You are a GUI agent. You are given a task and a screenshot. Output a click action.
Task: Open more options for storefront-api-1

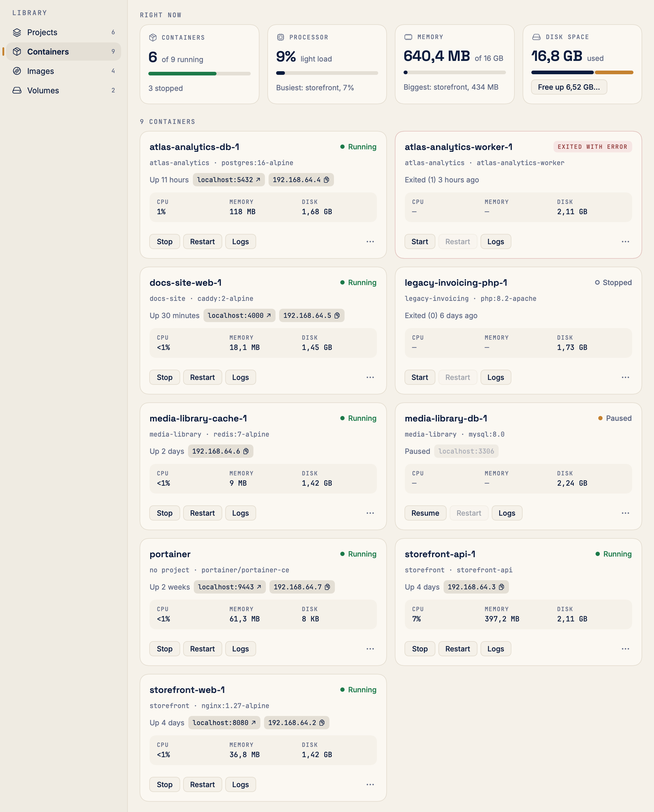pyautogui.click(x=625, y=649)
